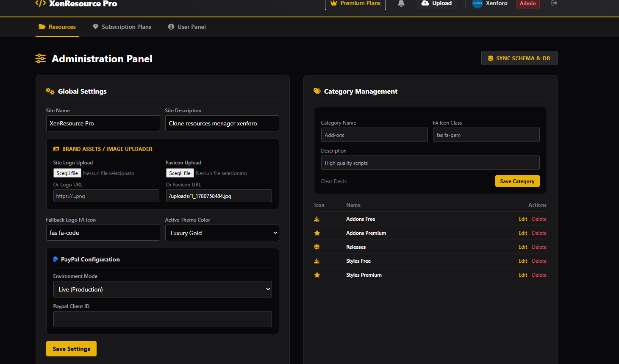Click the Brand Assets images icon
619x364 pixels.
click(56, 149)
